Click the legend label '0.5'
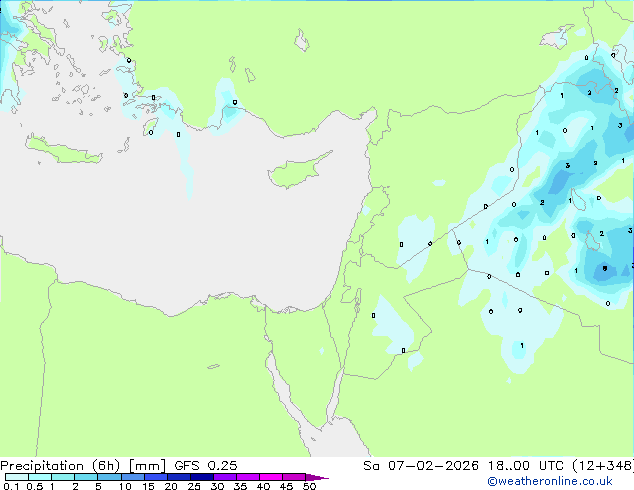 (35, 486)
